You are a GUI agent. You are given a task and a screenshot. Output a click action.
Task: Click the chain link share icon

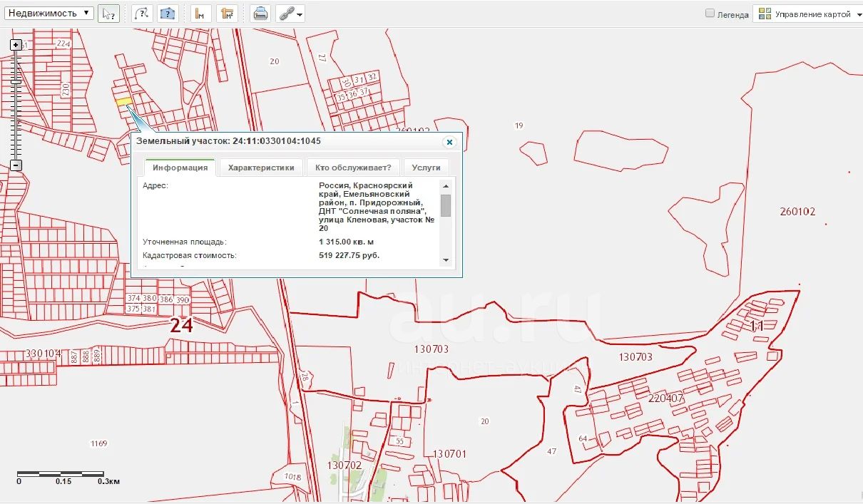(x=286, y=14)
